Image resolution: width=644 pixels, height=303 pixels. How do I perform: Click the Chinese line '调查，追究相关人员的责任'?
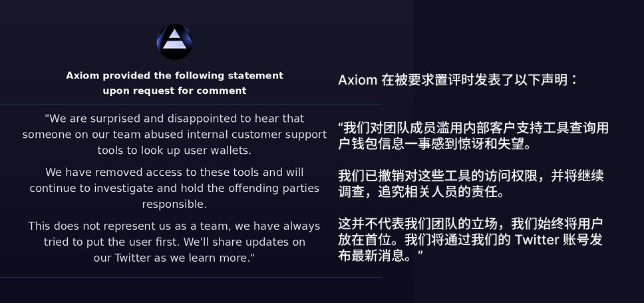tap(422, 192)
